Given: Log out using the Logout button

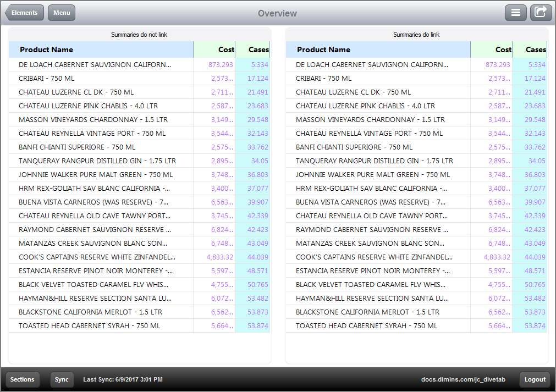Looking at the screenshot, I should coord(534,379).
